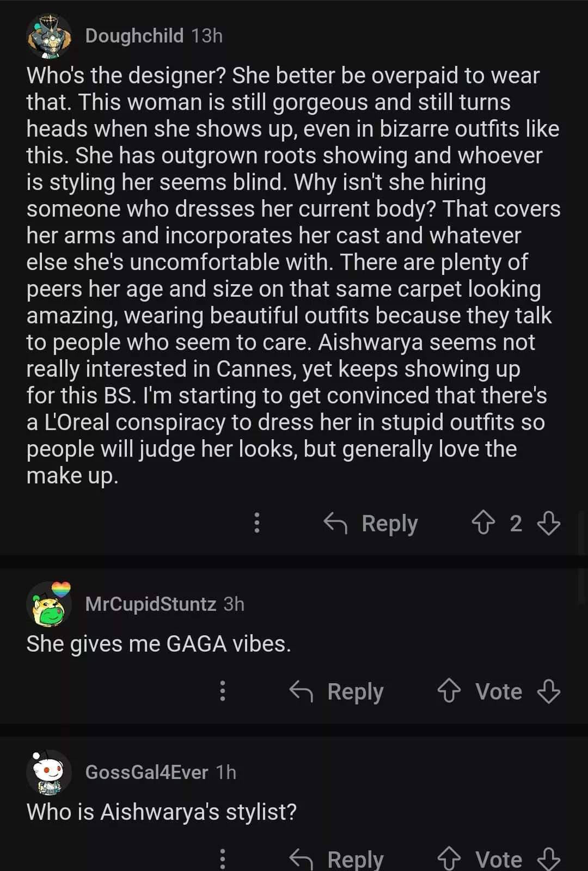Open Doughchild's profile avatar
The height and width of the screenshot is (871, 588).
click(x=49, y=36)
